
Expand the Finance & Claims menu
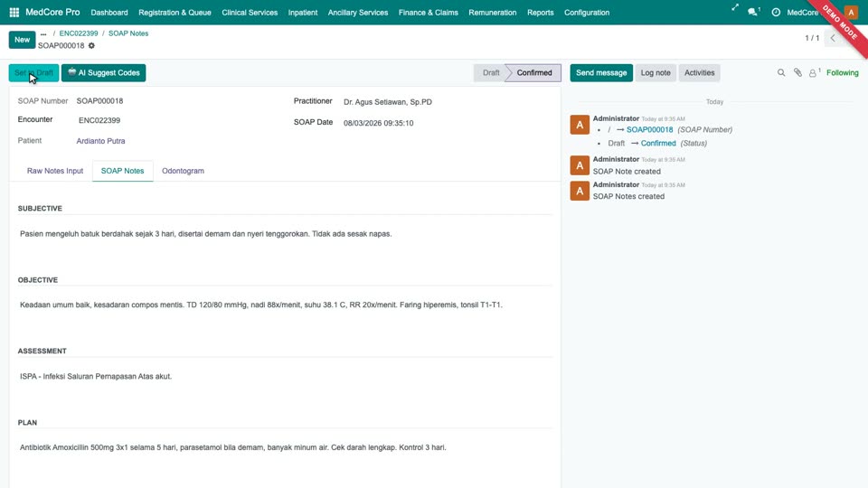click(x=428, y=12)
